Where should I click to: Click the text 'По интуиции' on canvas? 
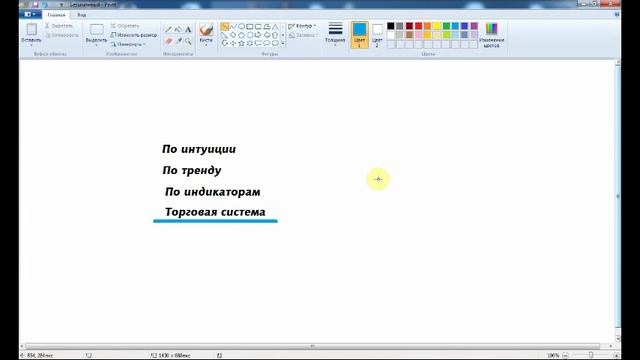[x=199, y=149]
